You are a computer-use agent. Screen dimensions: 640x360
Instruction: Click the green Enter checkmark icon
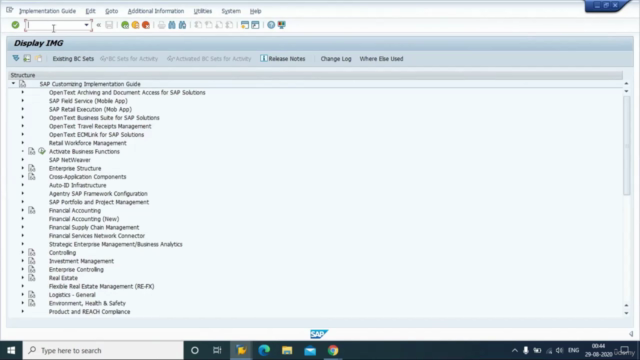pyautogui.click(x=15, y=25)
